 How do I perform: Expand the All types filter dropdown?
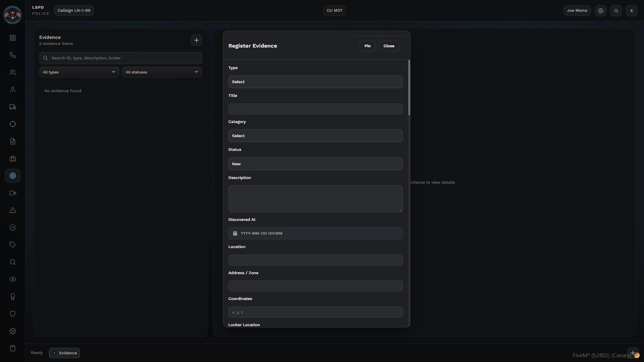(x=79, y=72)
